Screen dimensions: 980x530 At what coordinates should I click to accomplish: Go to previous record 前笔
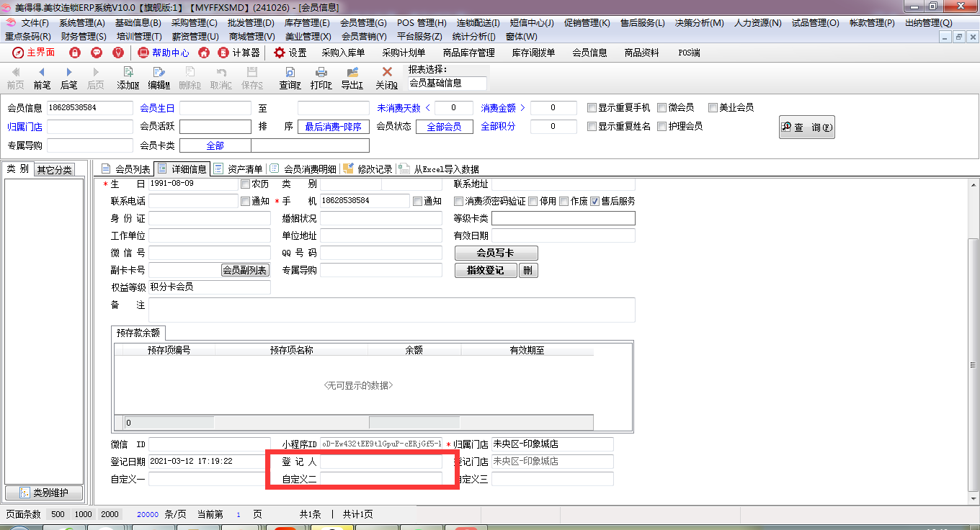point(42,78)
